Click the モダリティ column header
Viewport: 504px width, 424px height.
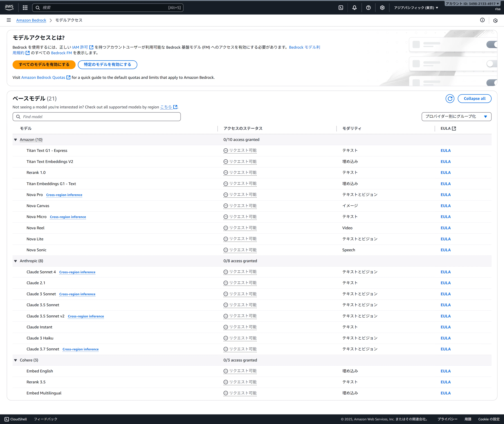[x=352, y=128]
